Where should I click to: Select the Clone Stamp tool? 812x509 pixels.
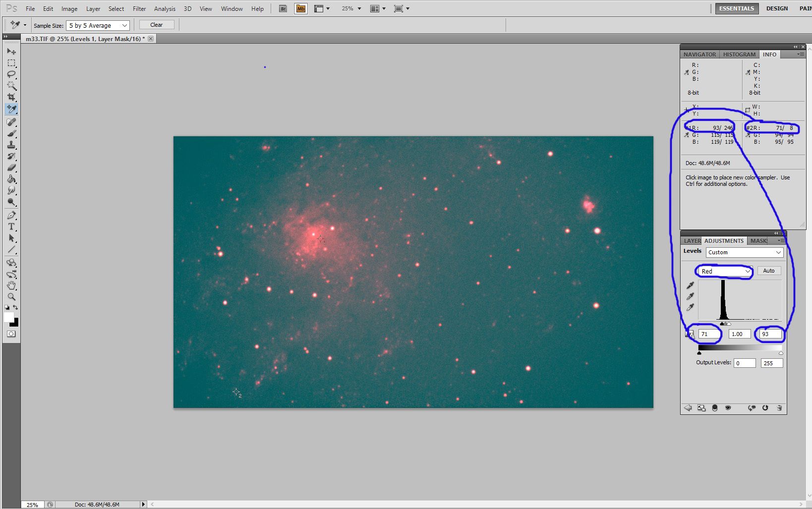(12, 145)
